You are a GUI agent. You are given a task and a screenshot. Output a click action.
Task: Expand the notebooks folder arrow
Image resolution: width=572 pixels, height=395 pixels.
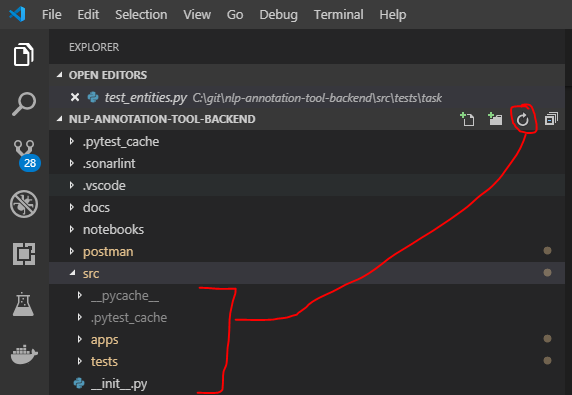[x=72, y=229]
